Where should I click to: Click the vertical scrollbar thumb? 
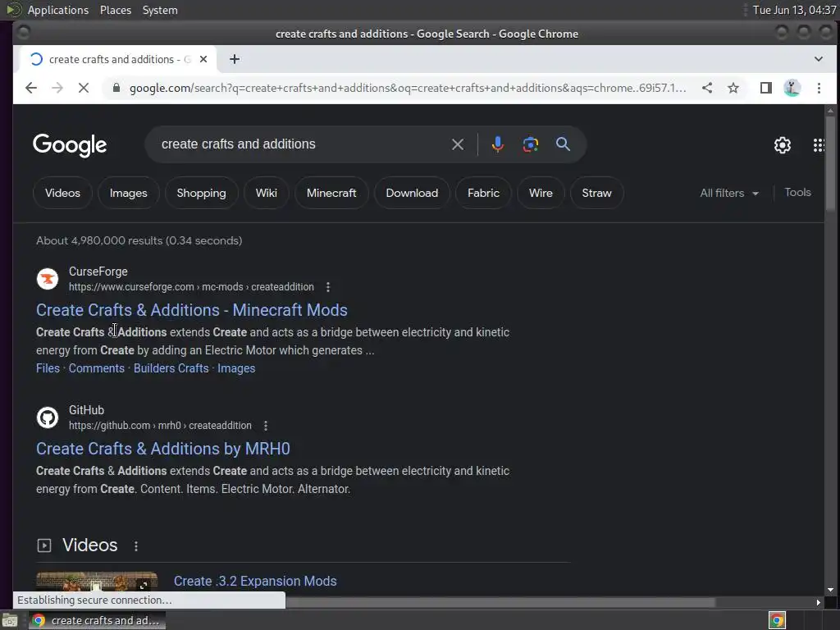830,163
